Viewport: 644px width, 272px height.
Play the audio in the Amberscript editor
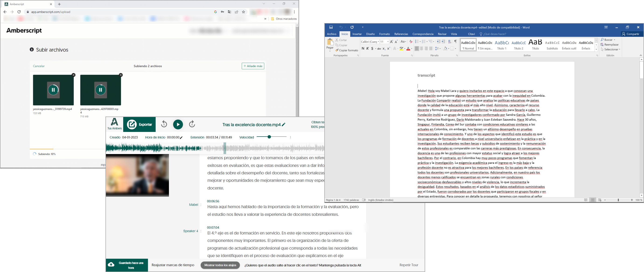tap(178, 124)
